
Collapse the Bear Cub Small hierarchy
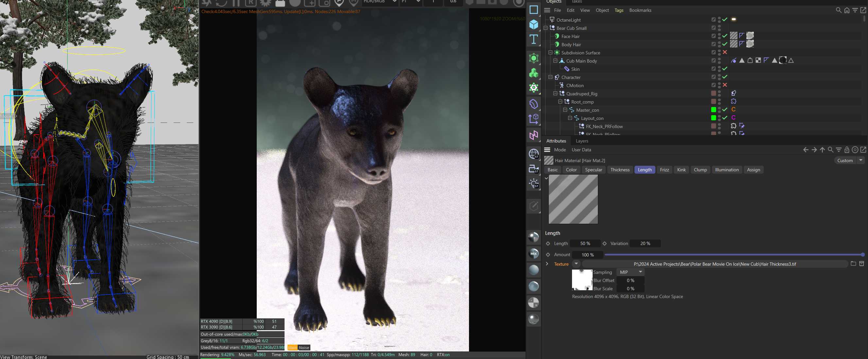pyautogui.click(x=546, y=28)
